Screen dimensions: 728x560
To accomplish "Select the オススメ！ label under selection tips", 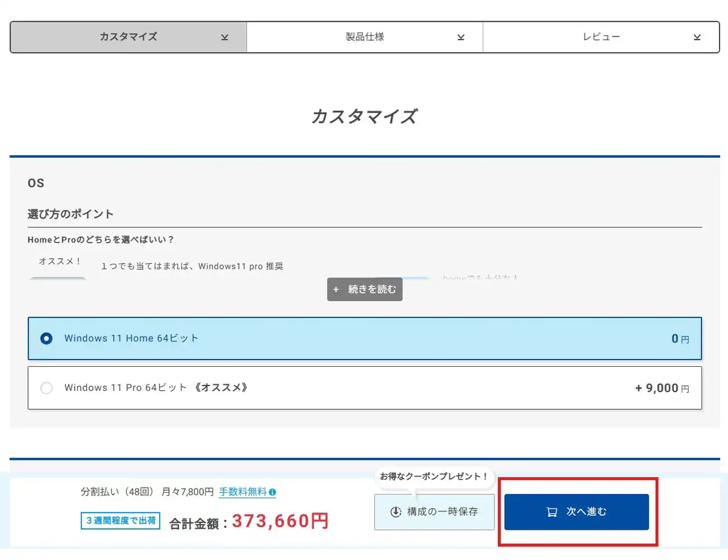I will 59,262.
